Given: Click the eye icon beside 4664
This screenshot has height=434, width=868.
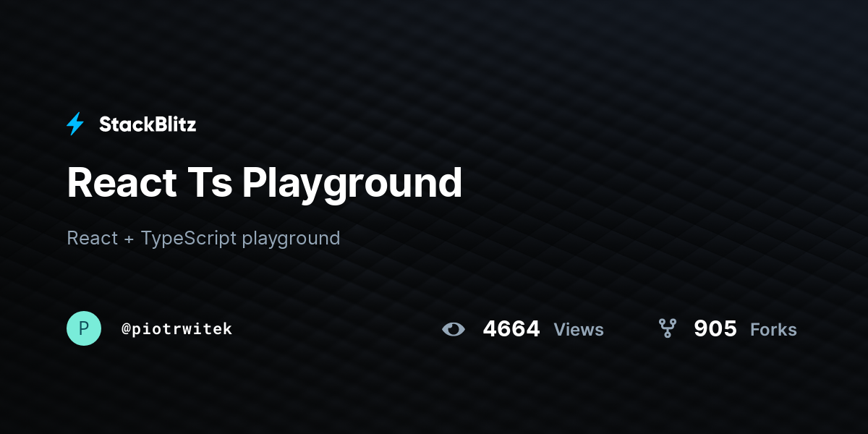Looking at the screenshot, I should coord(454,329).
